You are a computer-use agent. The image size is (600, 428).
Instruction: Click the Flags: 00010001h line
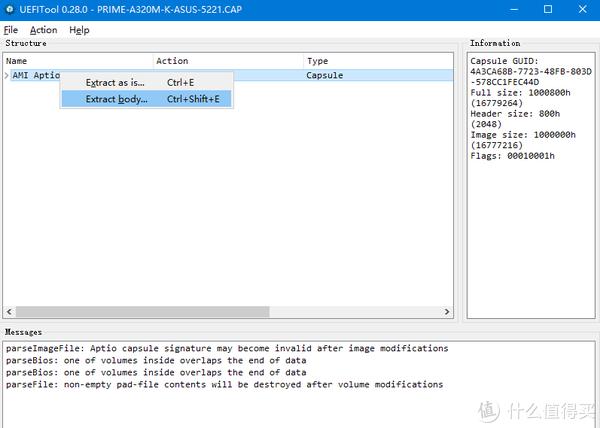click(x=512, y=156)
